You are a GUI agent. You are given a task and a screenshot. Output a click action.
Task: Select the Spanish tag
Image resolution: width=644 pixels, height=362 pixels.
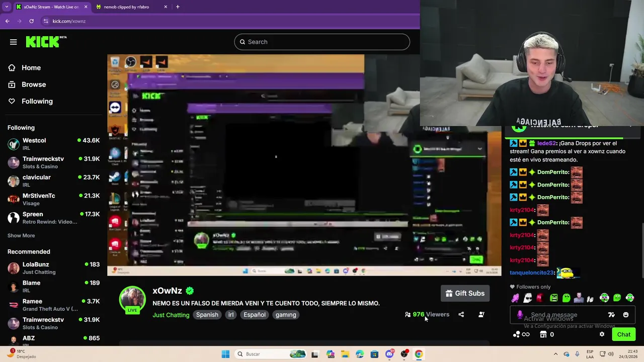click(x=207, y=315)
